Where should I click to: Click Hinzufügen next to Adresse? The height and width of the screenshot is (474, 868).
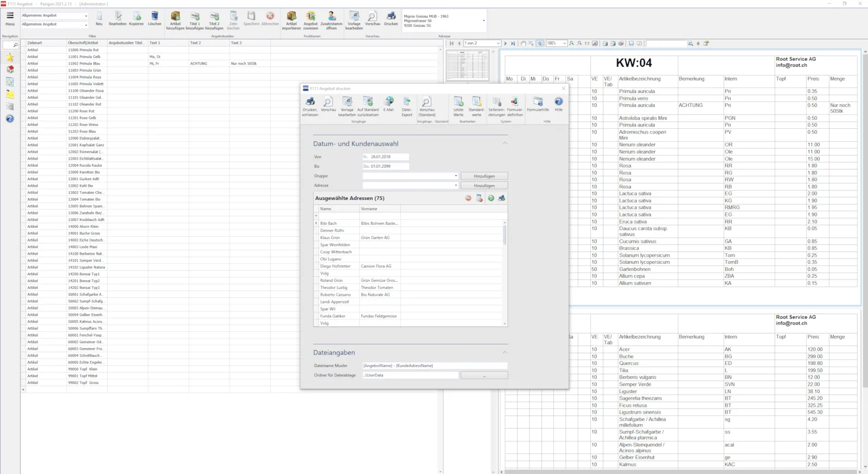(x=484, y=186)
